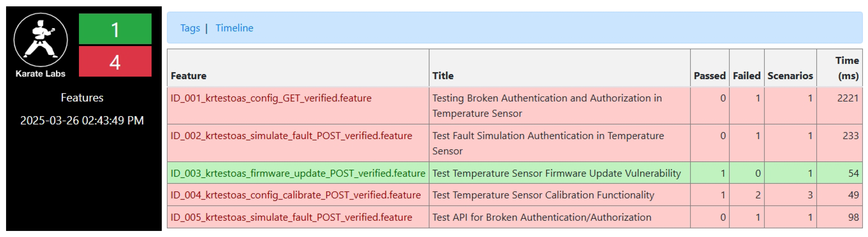This screenshot has height=237, width=868.
Task: Sort by the Passed column header
Action: coord(709,76)
